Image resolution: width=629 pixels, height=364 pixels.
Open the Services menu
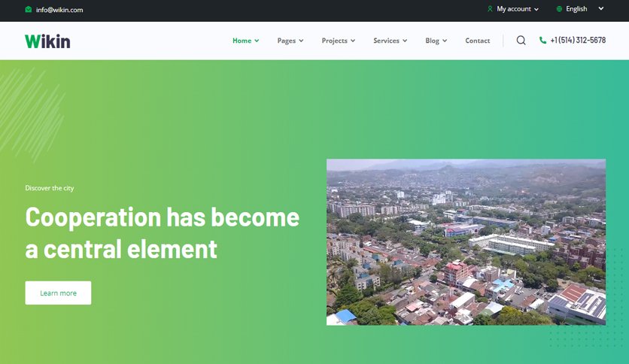click(386, 41)
